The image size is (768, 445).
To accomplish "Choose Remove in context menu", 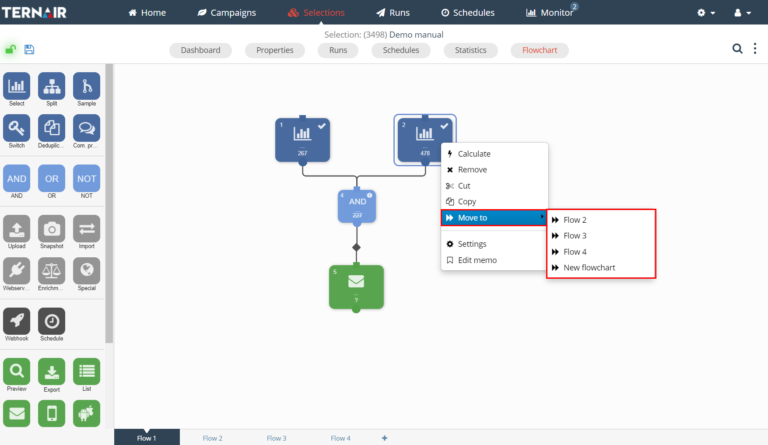I will pyautogui.click(x=494, y=169).
